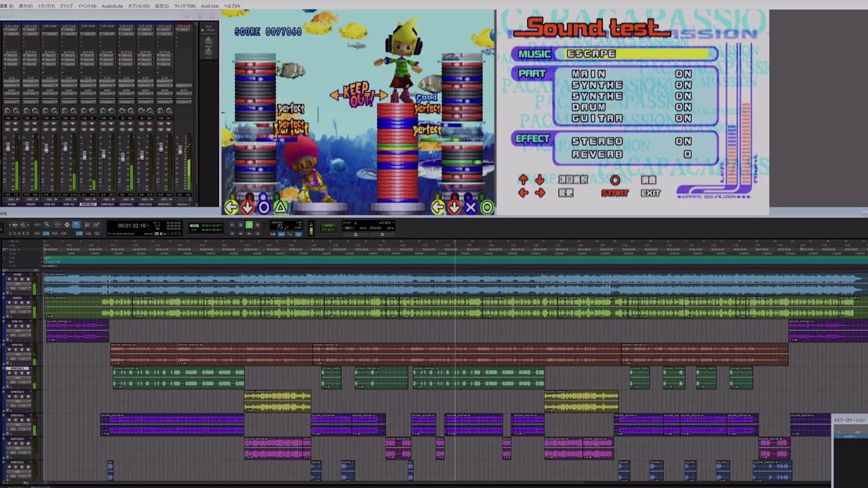The height and width of the screenshot is (488, 868).
Task: Select the Scrubber speaker tool
Action: click(x=87, y=224)
